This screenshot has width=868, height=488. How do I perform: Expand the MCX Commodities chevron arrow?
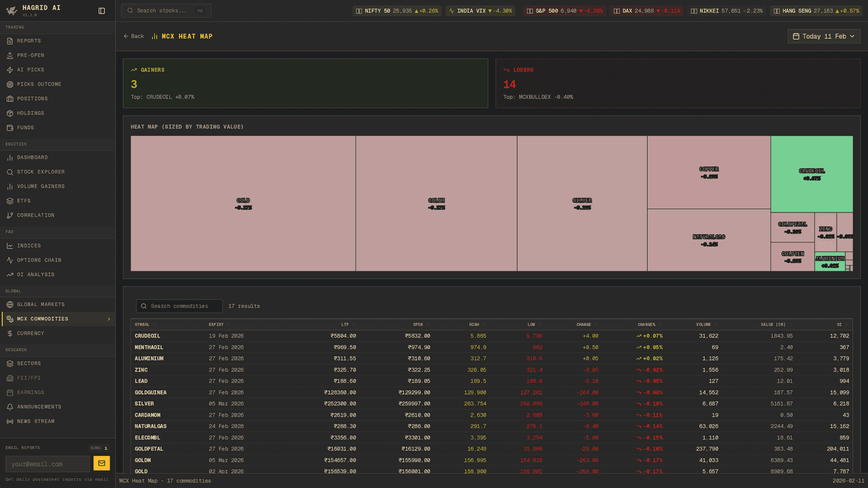109,319
